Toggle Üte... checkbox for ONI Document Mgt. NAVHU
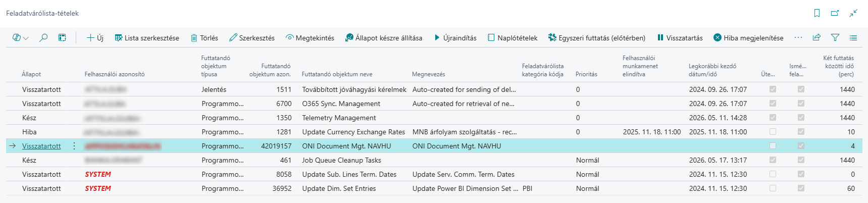Viewport: 868px width, 203px height. click(x=773, y=146)
